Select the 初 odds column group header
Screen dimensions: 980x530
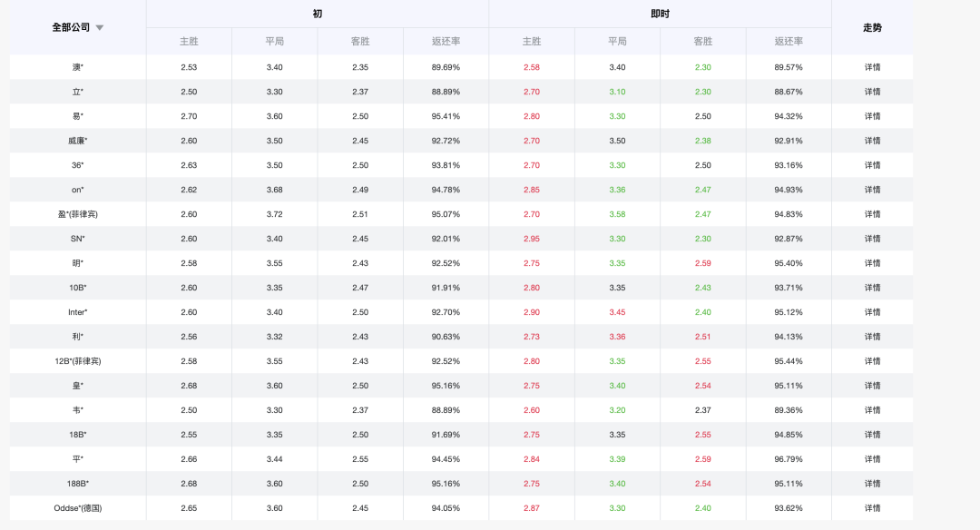point(318,14)
